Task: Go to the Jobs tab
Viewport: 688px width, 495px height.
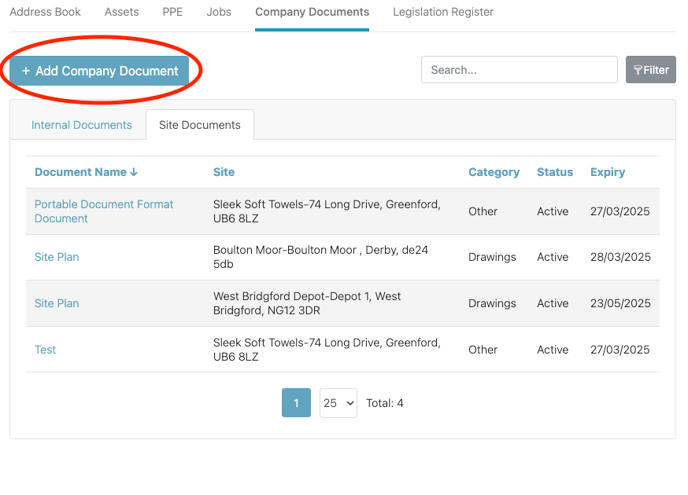Action: coord(219,12)
